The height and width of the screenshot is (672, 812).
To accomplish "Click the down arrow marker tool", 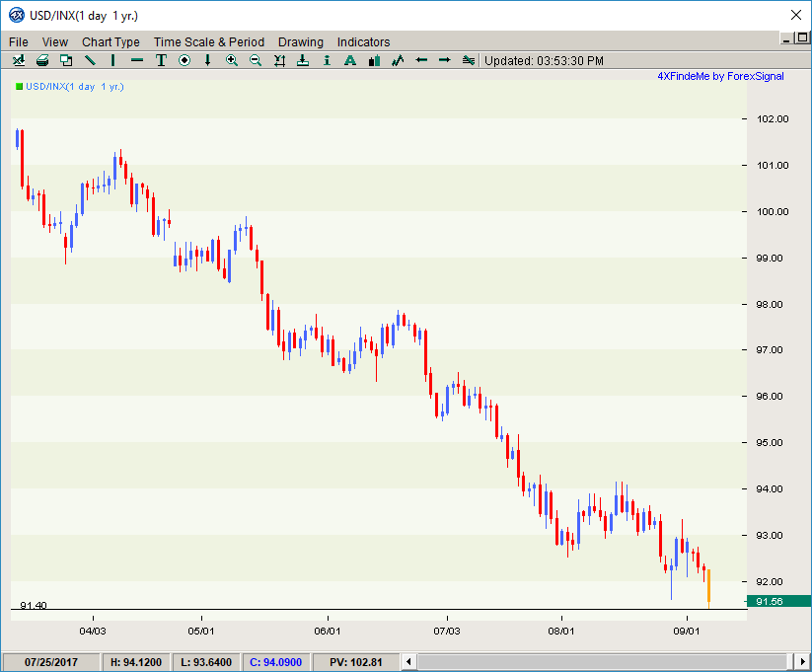I will 207,60.
